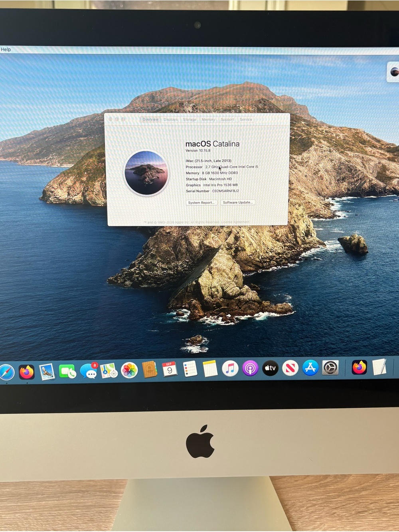Screen dimensions: 399x532
Task: Open the Contacts book icon
Action: click(150, 370)
